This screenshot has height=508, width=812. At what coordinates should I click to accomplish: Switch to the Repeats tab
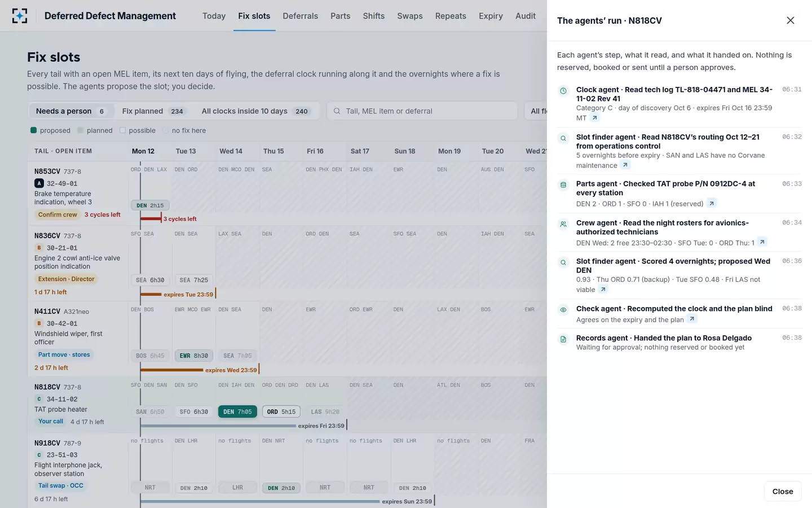[x=451, y=16]
